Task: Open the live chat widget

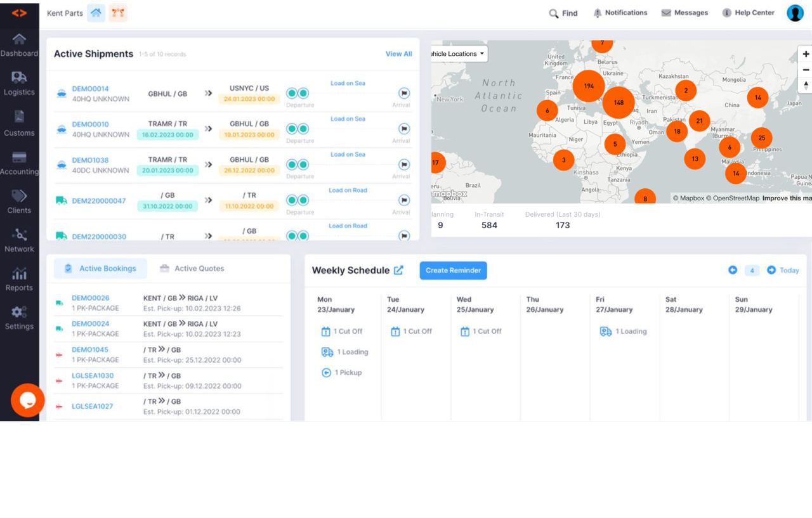Action: point(27,400)
